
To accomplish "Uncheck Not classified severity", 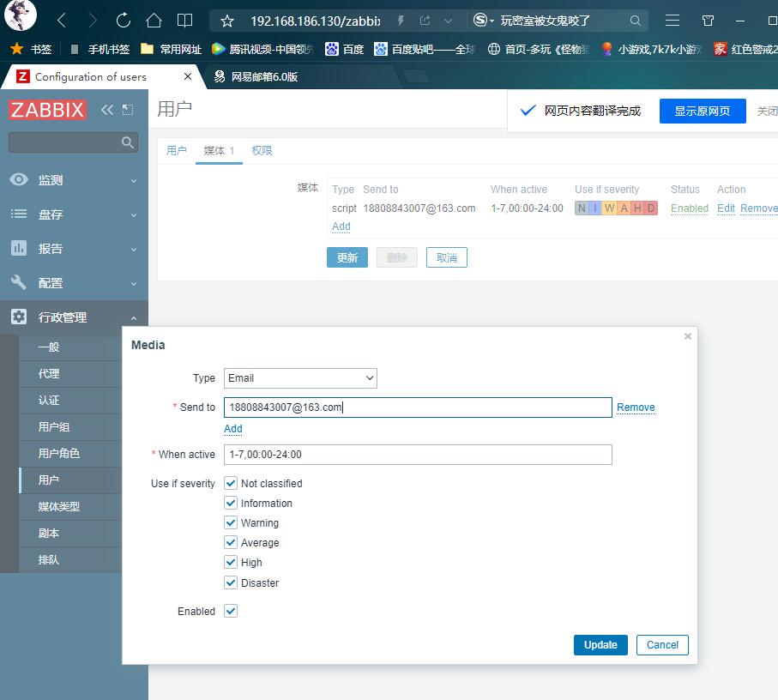I will click(231, 483).
